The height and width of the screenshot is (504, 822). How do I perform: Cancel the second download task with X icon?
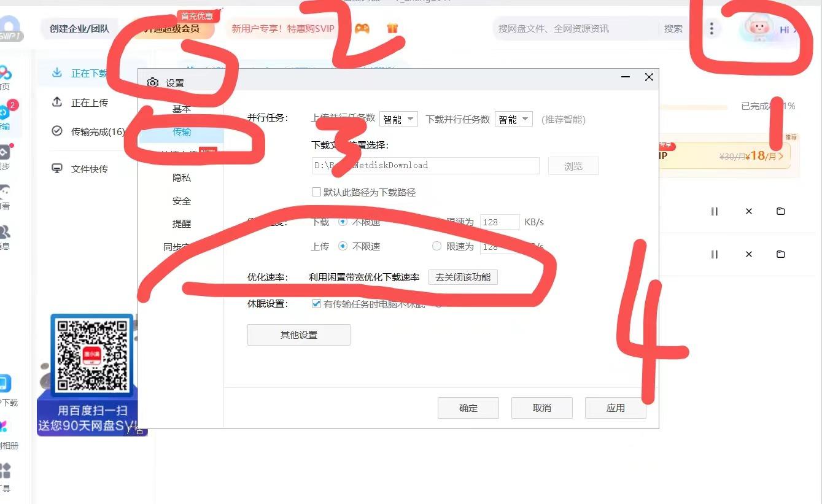click(748, 254)
